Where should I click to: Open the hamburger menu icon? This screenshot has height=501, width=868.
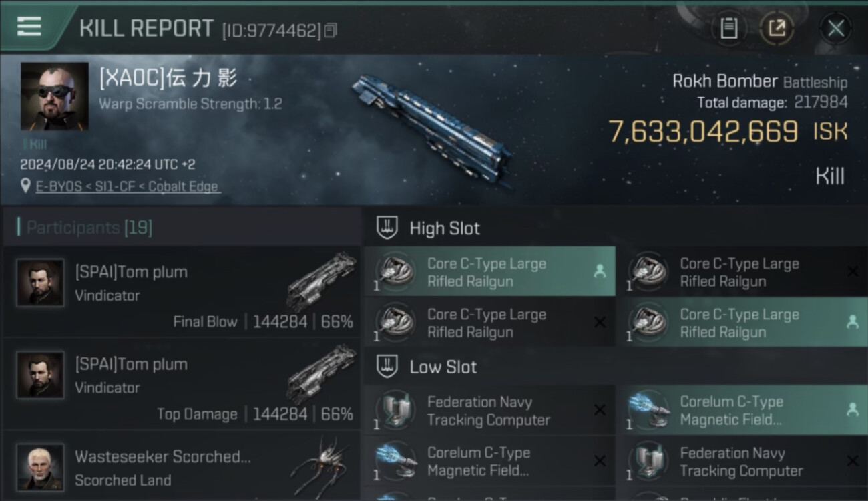(29, 27)
